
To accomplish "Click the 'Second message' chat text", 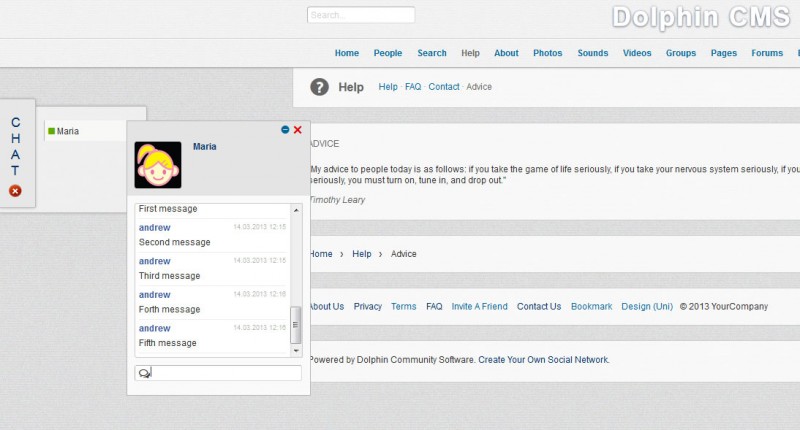I will 174,242.
